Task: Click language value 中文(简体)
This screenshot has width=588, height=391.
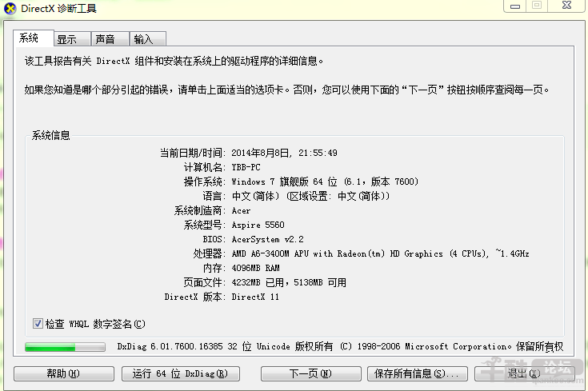Action: coord(311,196)
